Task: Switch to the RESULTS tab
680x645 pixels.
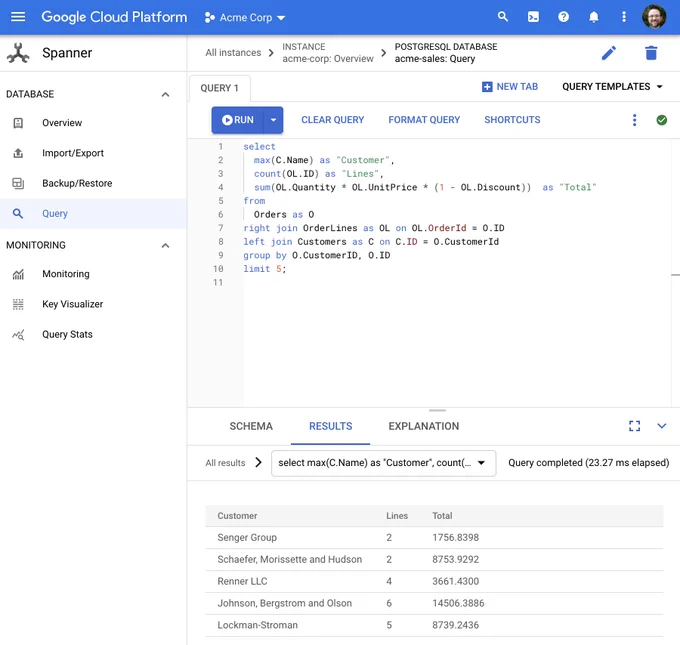Action: point(330,426)
